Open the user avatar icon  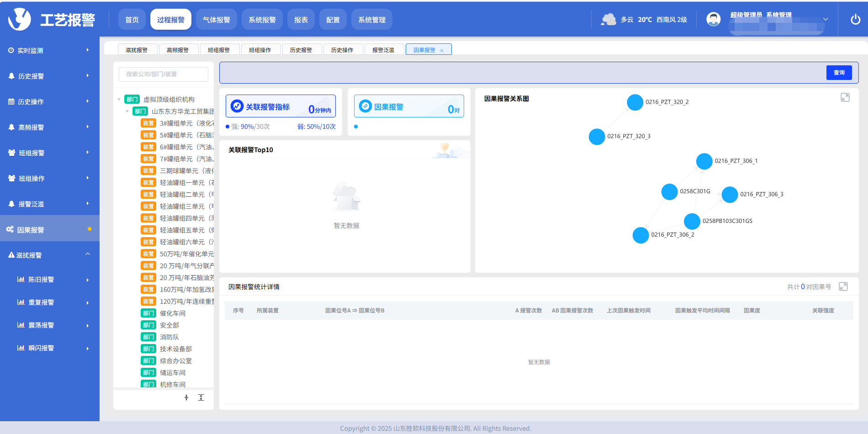point(713,19)
